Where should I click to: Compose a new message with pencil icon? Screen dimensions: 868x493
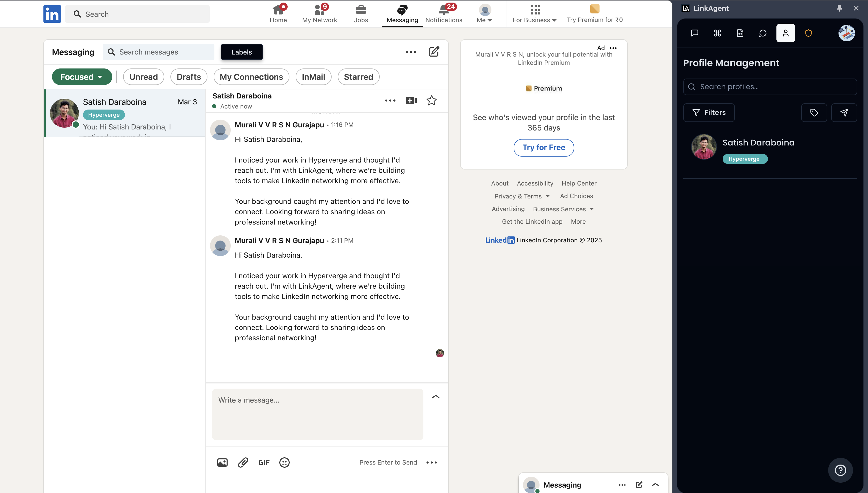434,52
